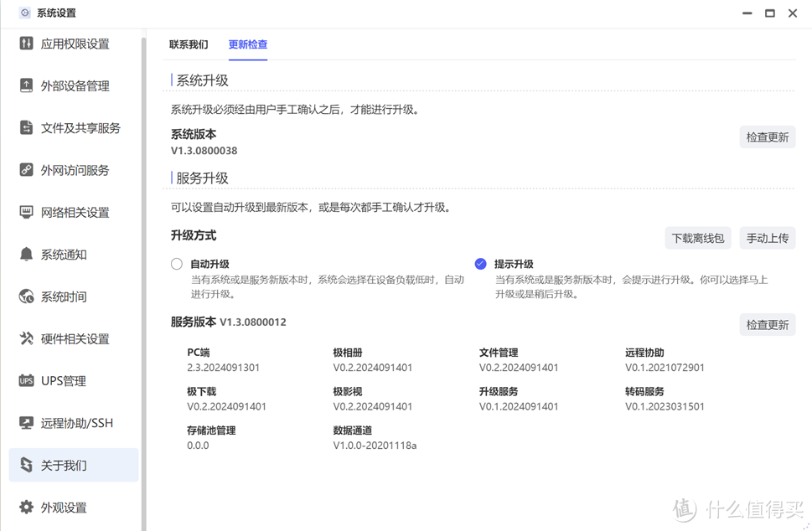Open 网络相关设置 using its network icon
812x531 pixels.
click(25, 212)
